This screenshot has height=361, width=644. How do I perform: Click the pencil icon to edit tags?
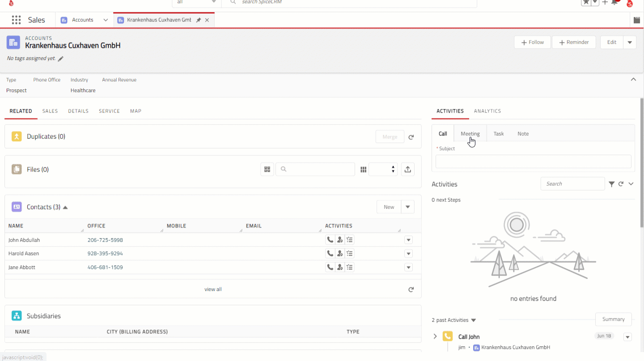[x=61, y=59]
